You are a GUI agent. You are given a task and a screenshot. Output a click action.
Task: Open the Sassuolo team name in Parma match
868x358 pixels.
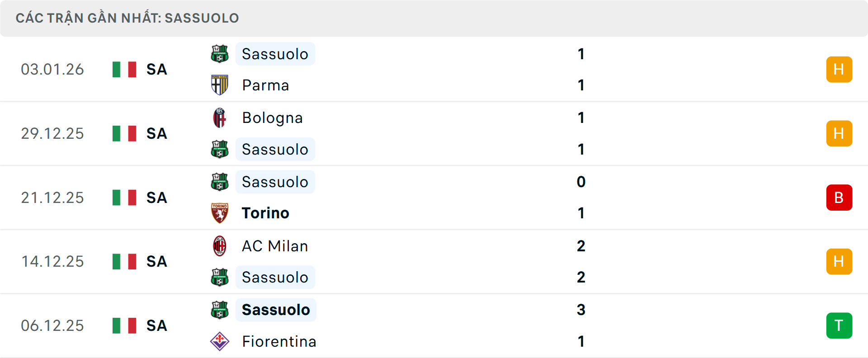tap(275, 54)
